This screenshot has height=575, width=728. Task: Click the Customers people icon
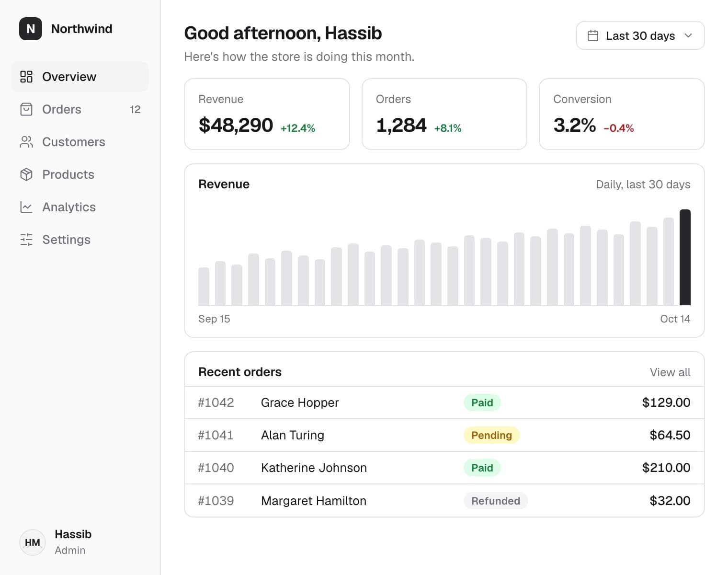coord(26,142)
